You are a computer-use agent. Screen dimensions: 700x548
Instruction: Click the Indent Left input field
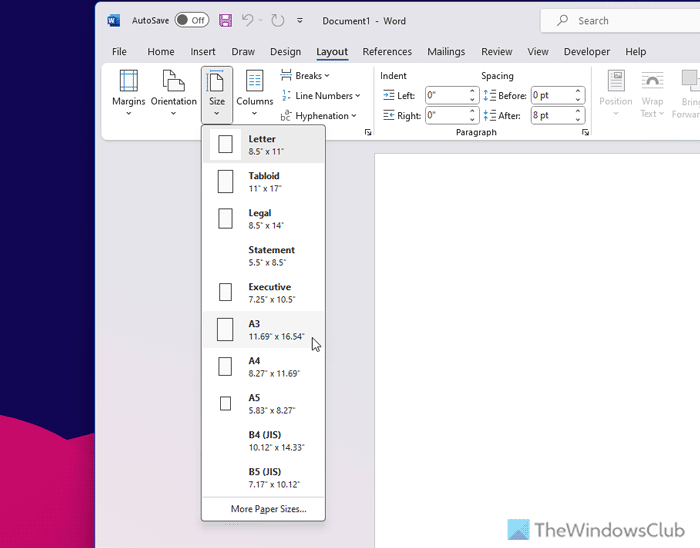(446, 95)
